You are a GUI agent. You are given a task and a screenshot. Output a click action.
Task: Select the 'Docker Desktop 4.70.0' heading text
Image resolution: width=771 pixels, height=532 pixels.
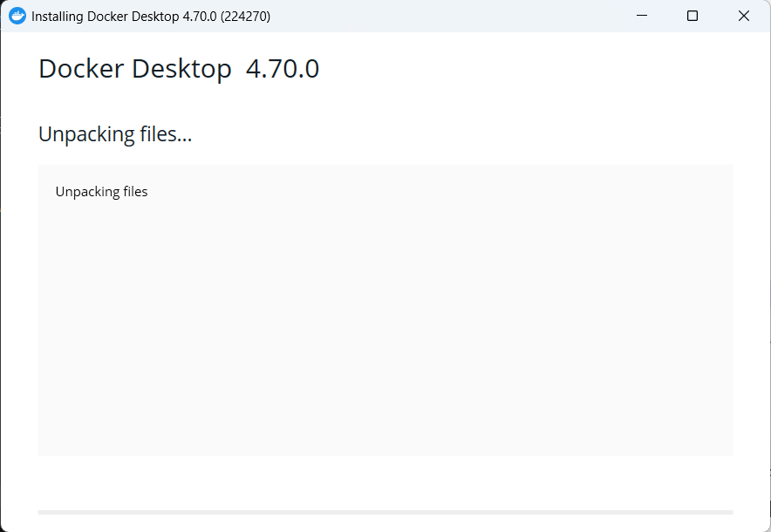179,68
